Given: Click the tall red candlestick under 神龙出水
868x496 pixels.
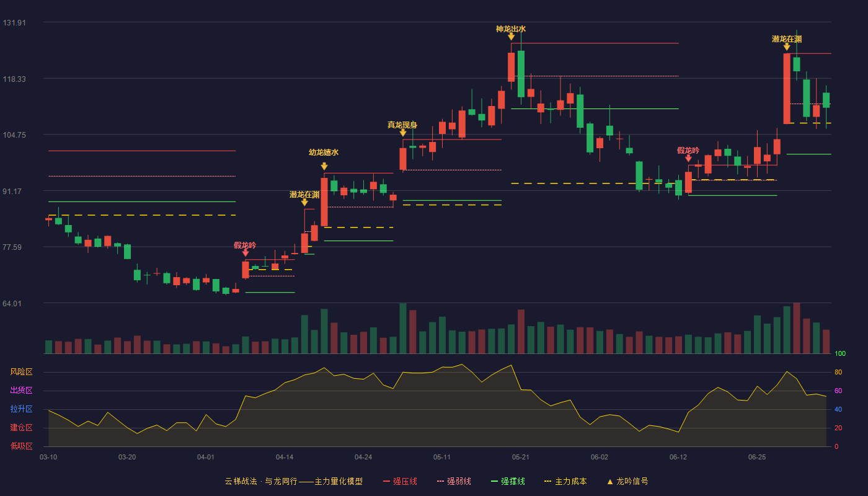Looking at the screenshot, I should (x=511, y=67).
